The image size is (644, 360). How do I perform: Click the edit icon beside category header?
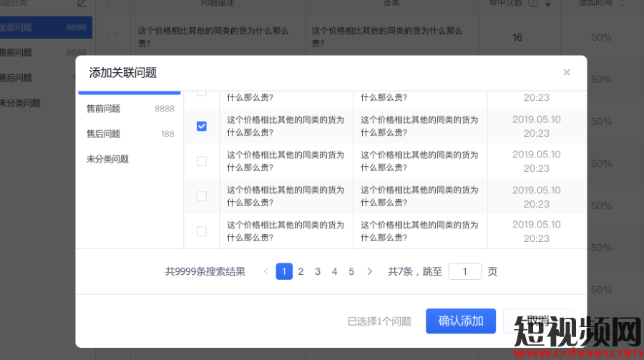[x=82, y=4]
